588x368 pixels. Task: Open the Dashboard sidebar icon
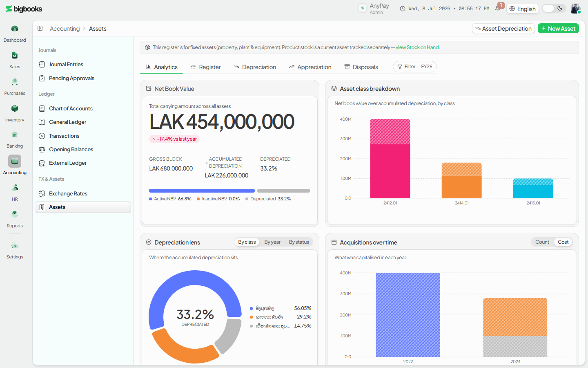click(15, 29)
